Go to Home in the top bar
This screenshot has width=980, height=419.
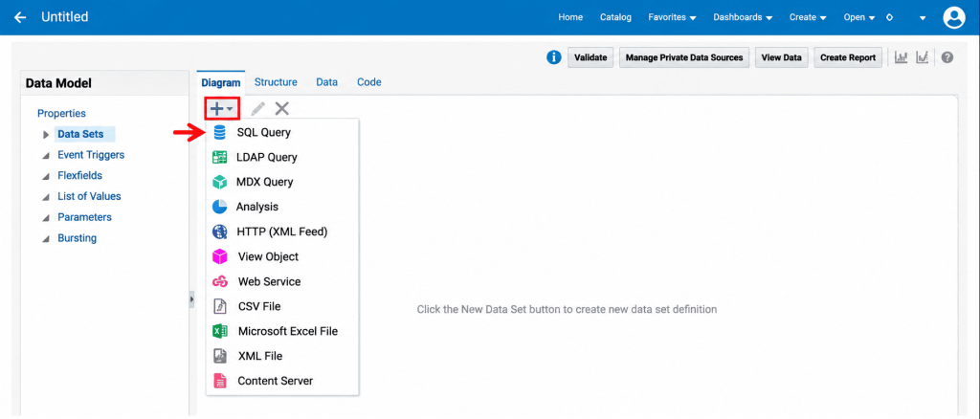[x=570, y=17]
